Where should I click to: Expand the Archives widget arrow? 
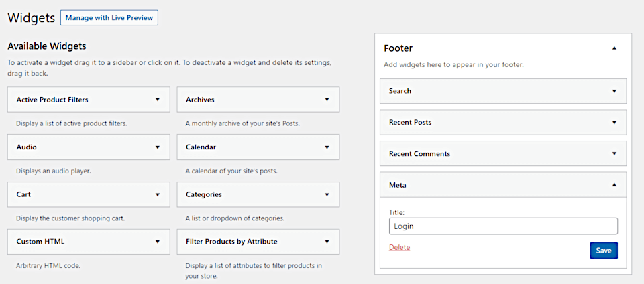click(x=327, y=100)
